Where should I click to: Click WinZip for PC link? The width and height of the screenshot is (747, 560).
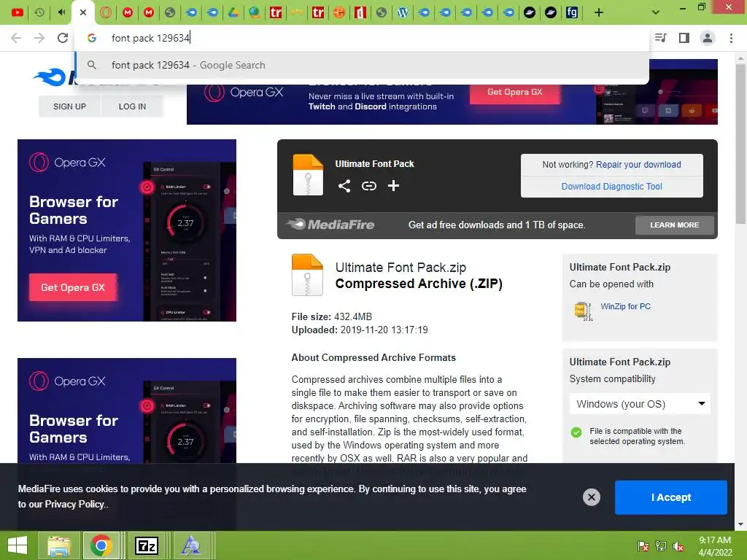(625, 307)
